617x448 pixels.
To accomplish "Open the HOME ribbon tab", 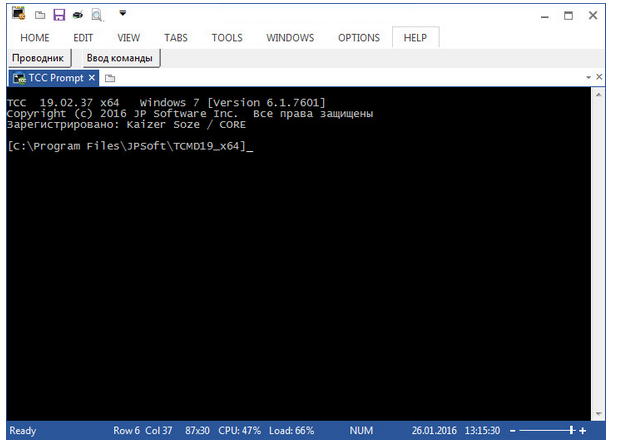I will coord(35,38).
